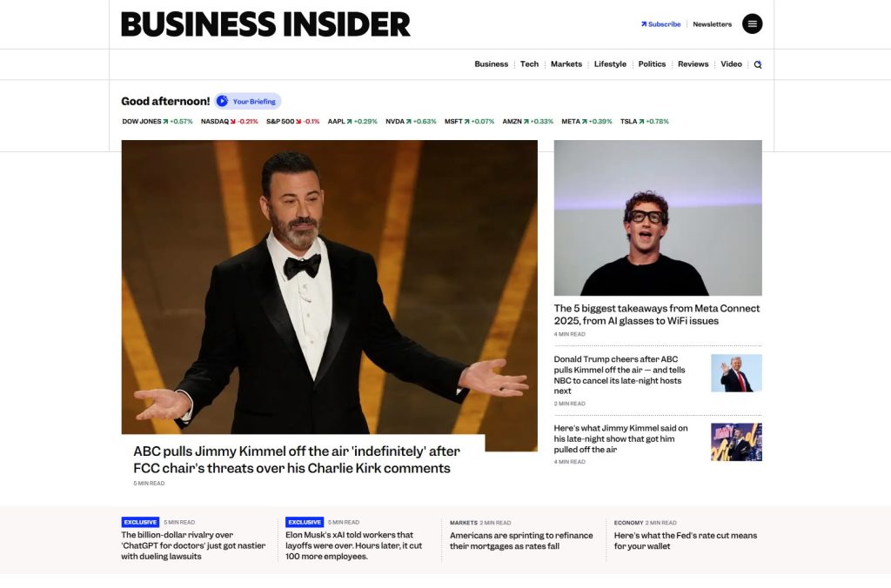Viewport: 891px width, 588px height.
Task: Click the Kimmel late-night show thumbnail
Action: tap(736, 442)
